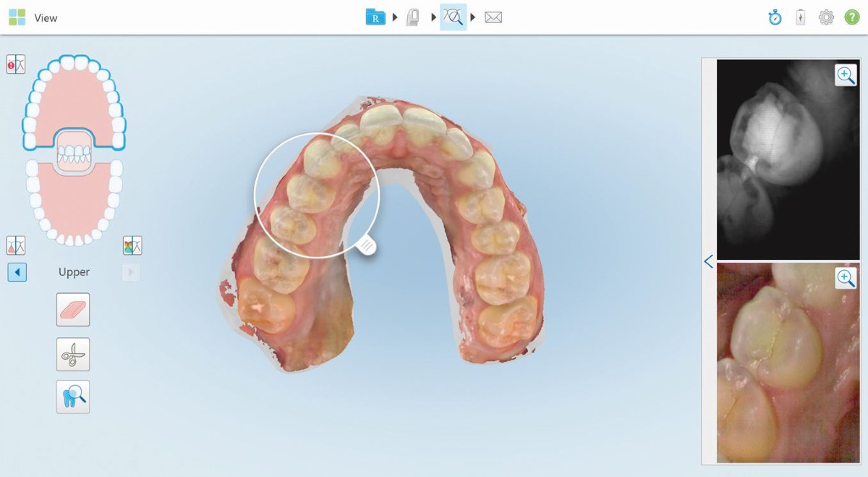Open Help via the green question mark

coord(852,17)
